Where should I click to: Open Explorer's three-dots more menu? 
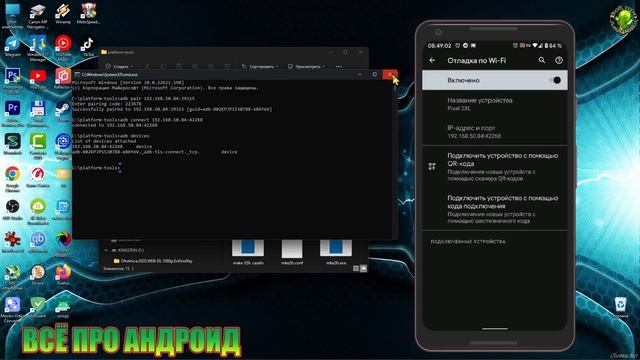(338, 66)
